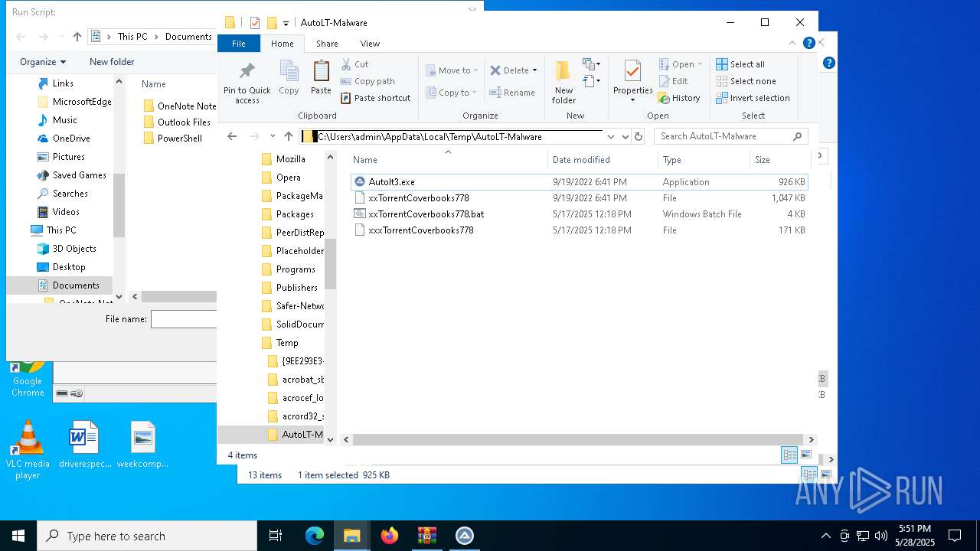
Task: Switch to the View tab
Action: tap(370, 44)
